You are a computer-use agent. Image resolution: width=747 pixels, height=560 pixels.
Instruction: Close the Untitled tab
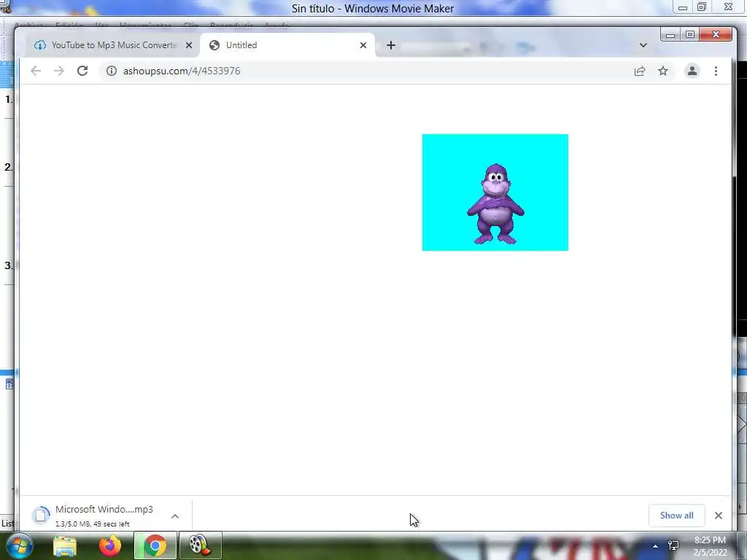point(363,45)
